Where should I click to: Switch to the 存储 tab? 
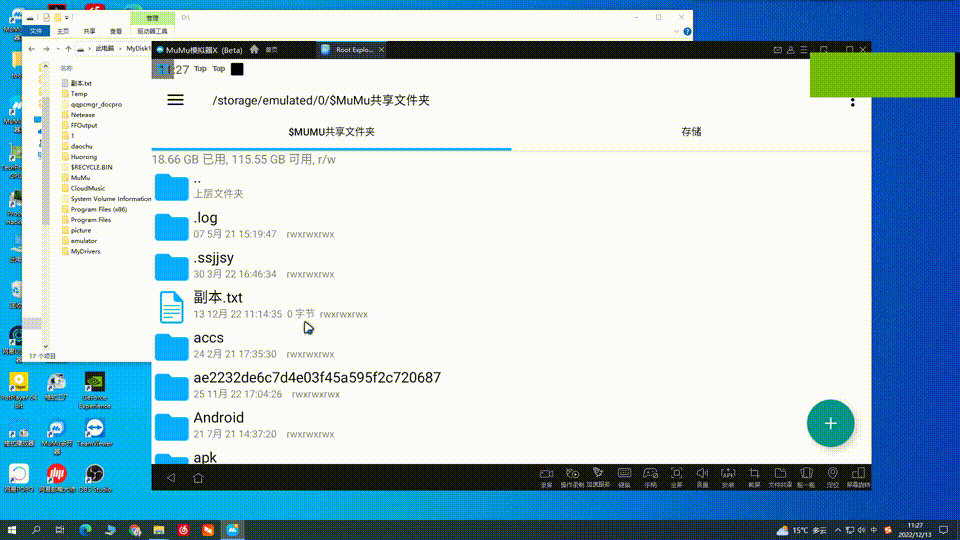tap(691, 132)
